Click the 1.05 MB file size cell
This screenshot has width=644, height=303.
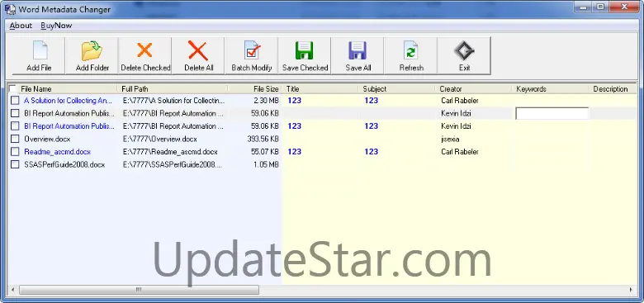(266, 164)
